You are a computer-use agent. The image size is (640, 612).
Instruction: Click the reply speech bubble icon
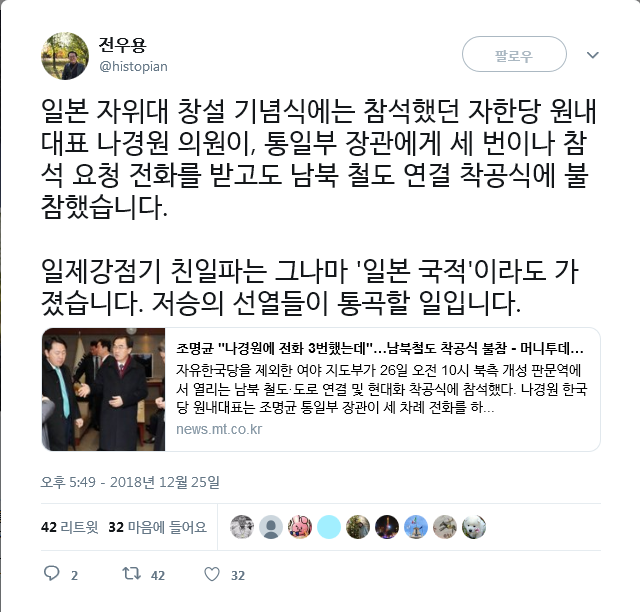point(52,574)
